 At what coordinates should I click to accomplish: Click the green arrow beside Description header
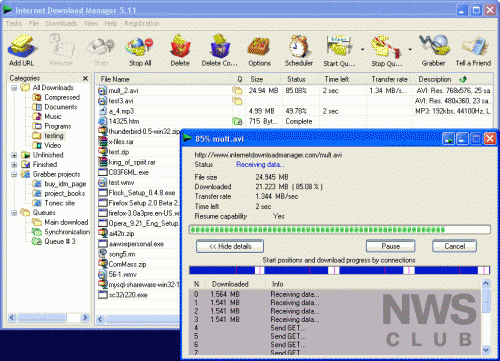(x=463, y=79)
